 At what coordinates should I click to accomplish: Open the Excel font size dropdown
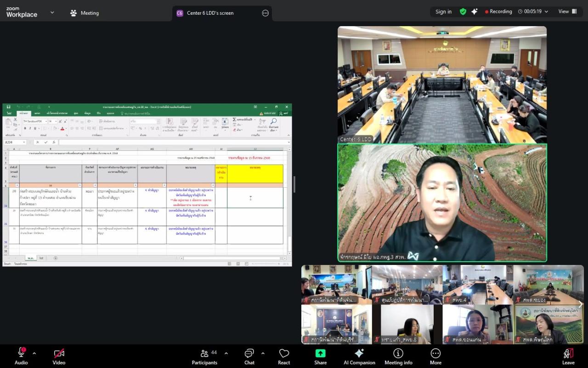[56, 121]
